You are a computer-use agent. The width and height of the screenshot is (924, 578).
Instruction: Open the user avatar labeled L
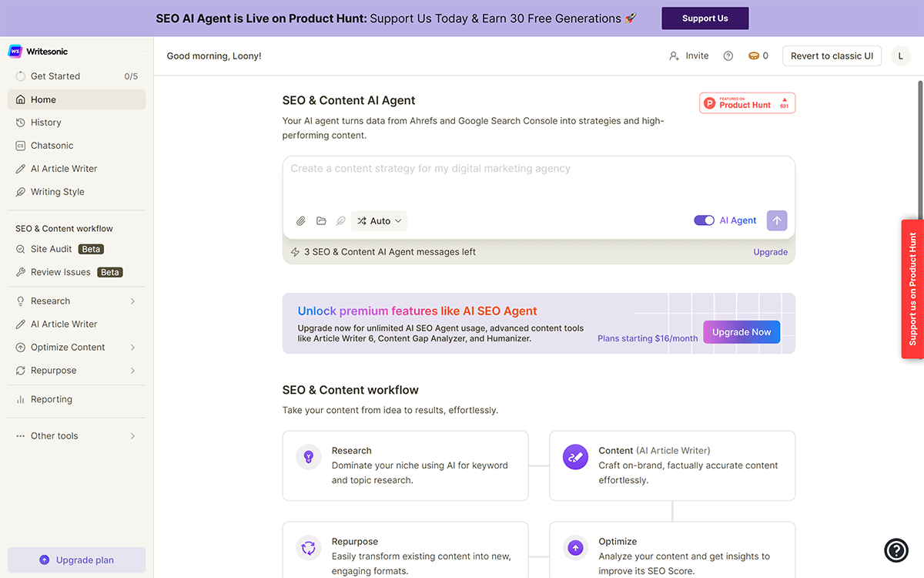900,56
